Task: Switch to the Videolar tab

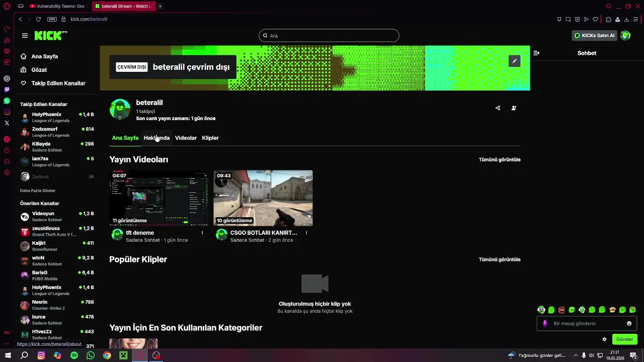Action: pos(186,138)
